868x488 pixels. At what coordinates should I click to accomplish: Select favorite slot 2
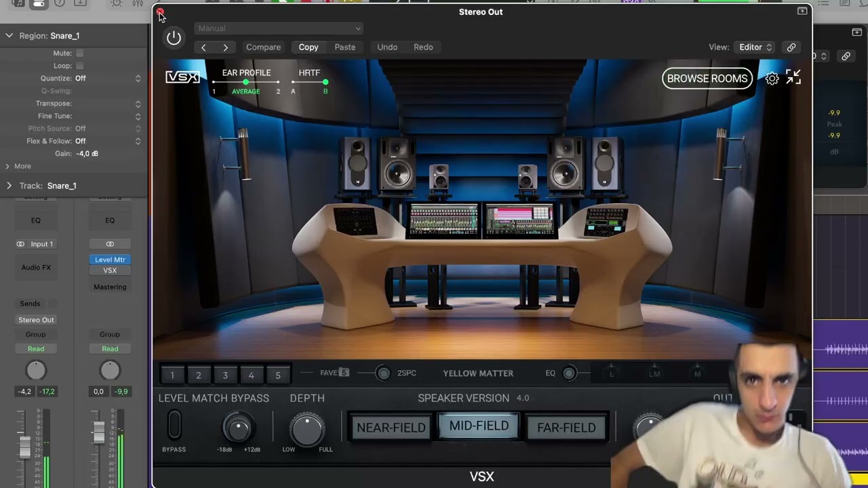199,375
